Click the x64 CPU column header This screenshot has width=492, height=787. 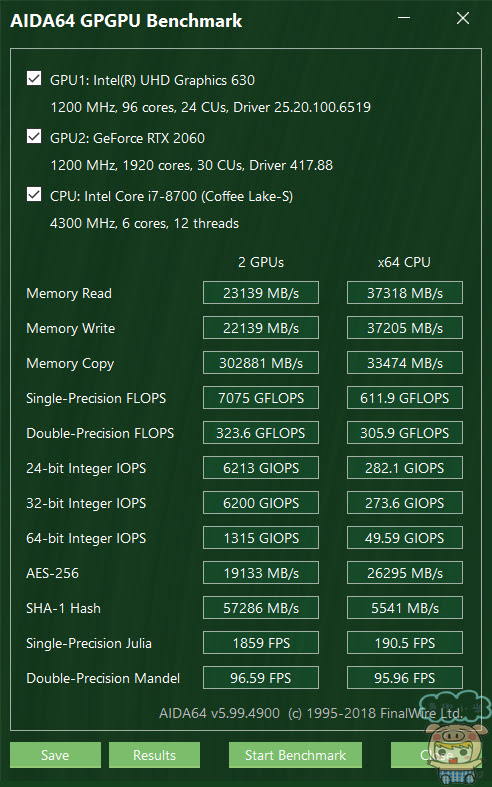(404, 263)
